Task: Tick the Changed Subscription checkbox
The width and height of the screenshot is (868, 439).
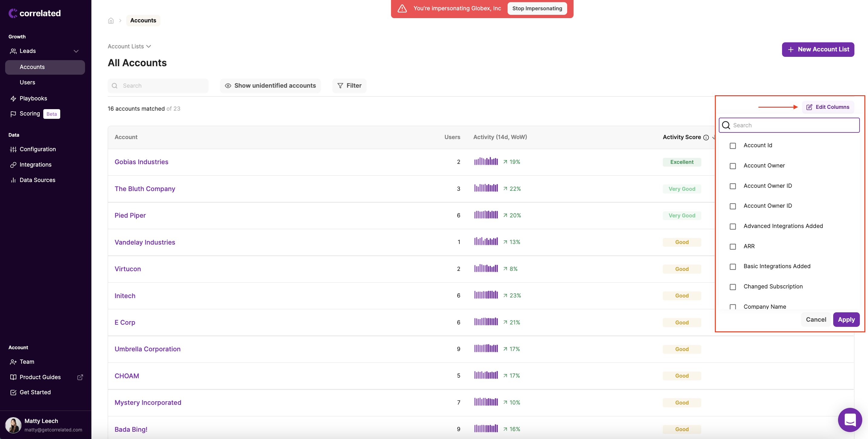Action: [x=732, y=287]
